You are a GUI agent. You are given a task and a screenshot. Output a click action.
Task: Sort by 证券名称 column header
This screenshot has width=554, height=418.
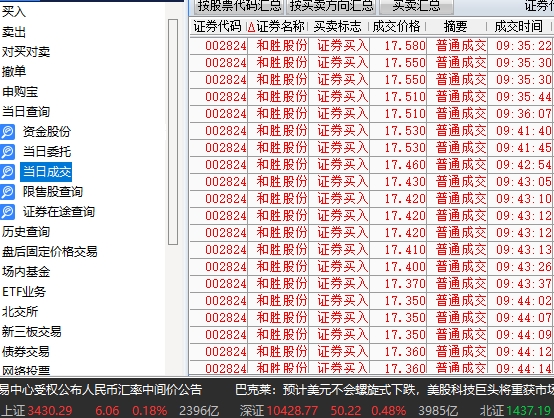click(280, 27)
